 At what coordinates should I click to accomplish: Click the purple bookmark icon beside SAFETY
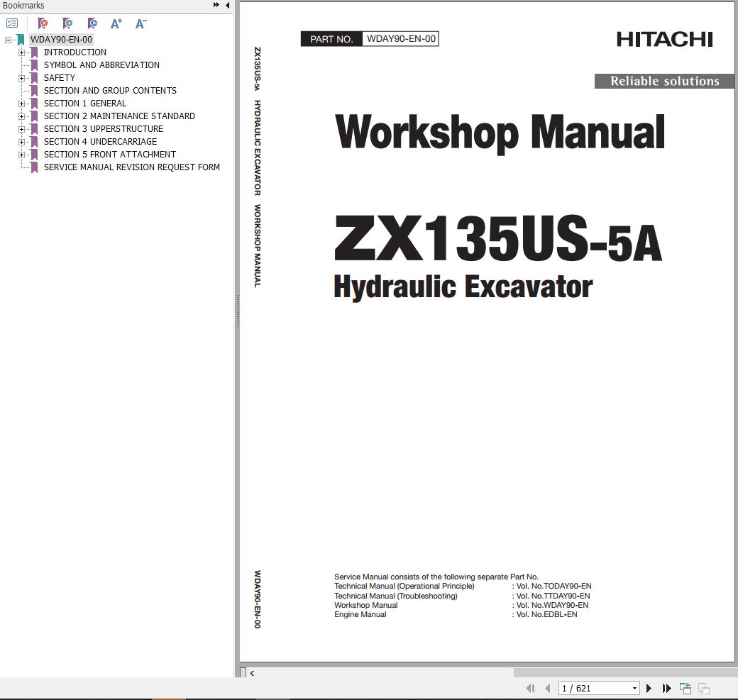34,78
